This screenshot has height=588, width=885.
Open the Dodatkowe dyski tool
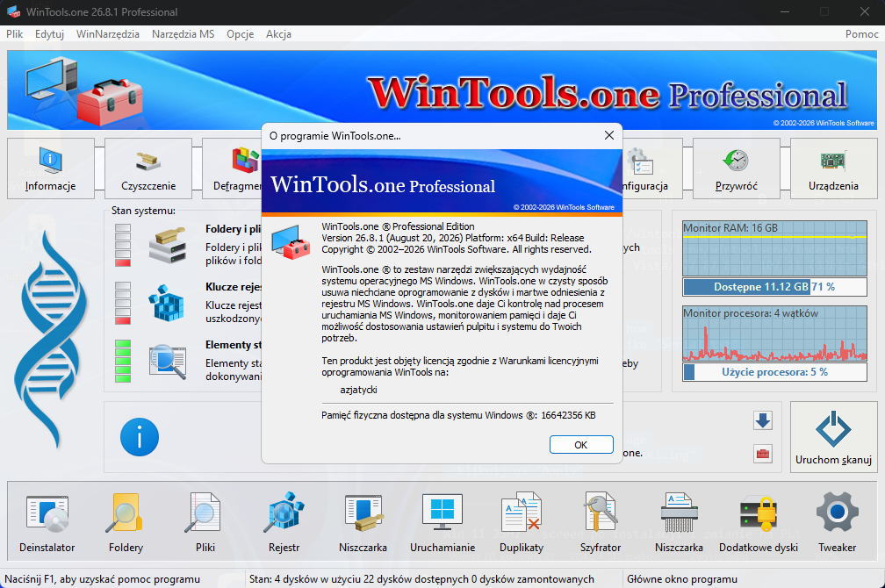[759, 522]
